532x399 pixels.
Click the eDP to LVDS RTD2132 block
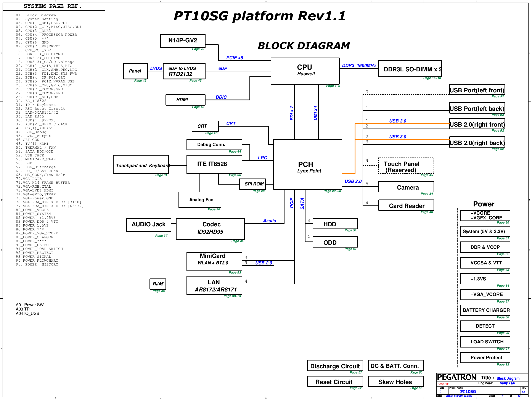coord(184,71)
